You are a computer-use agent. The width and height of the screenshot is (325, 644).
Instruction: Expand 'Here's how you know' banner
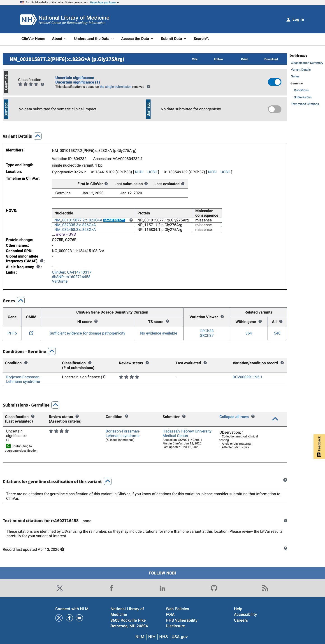click(104, 2)
